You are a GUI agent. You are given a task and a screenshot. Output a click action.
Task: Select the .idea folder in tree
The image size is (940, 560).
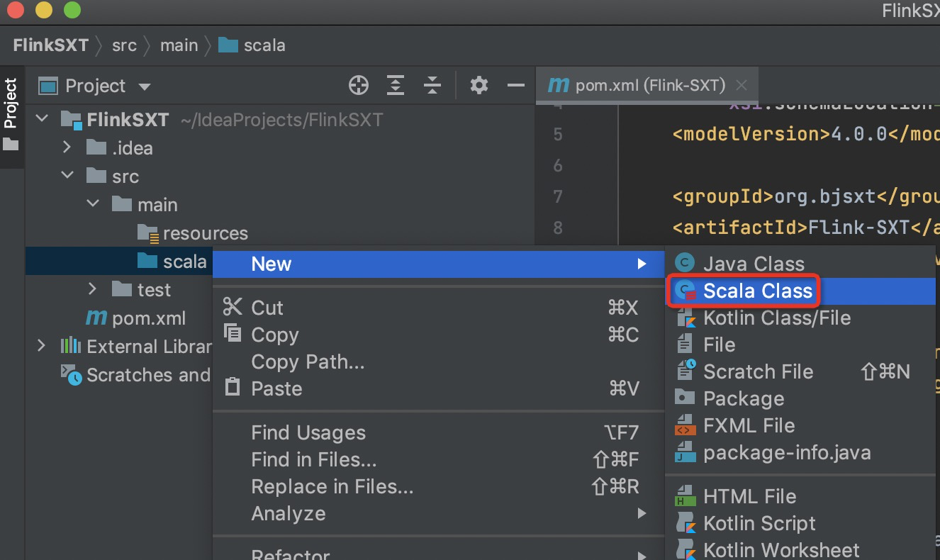click(132, 147)
